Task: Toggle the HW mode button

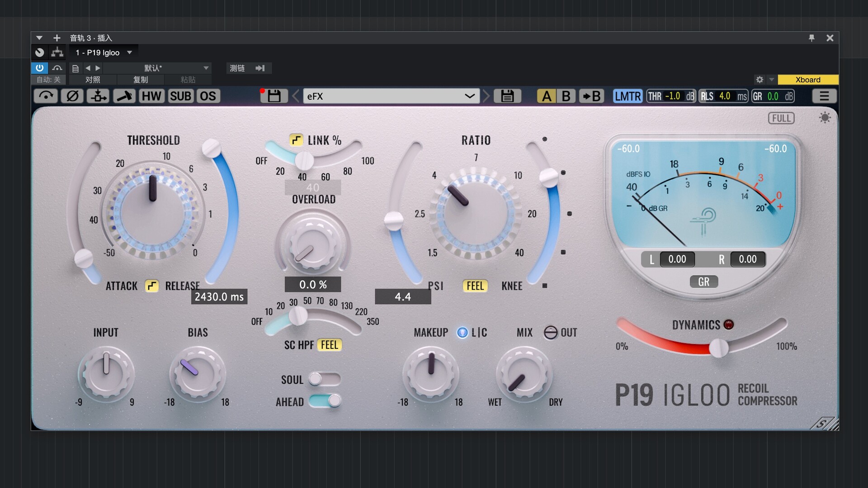Action: click(x=151, y=96)
